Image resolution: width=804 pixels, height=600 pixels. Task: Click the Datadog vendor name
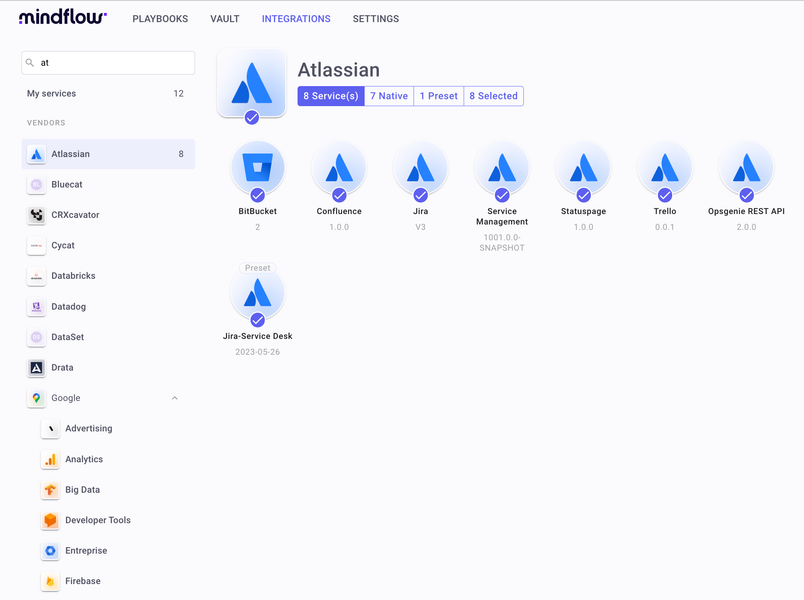(x=68, y=307)
